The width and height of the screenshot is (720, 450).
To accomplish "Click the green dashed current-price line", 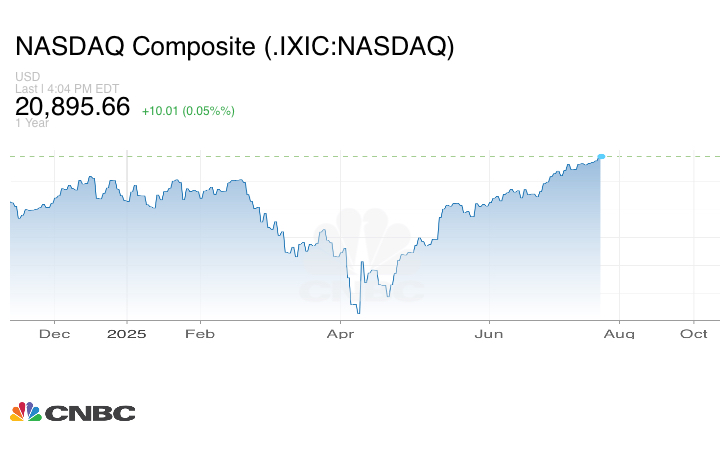I will tap(300, 156).
